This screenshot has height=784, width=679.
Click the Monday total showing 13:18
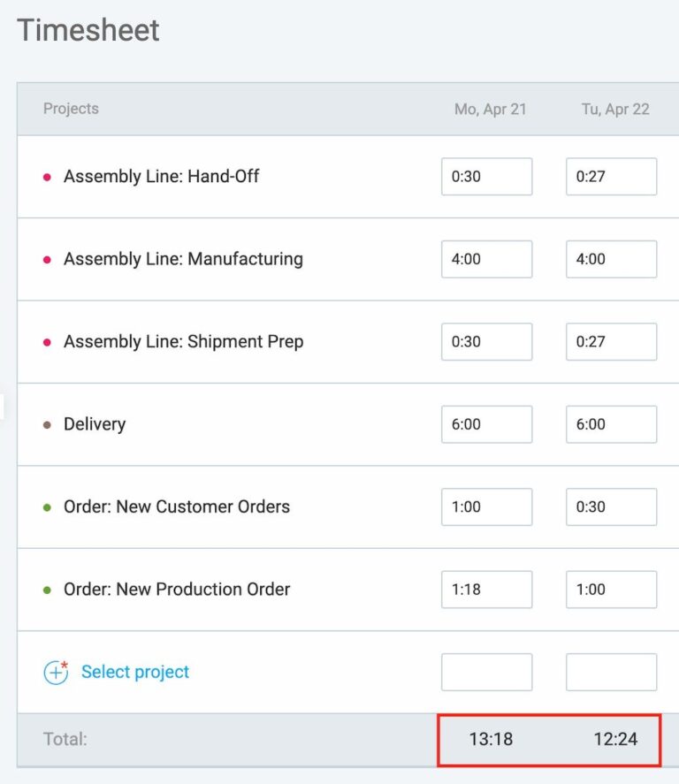[x=492, y=739]
